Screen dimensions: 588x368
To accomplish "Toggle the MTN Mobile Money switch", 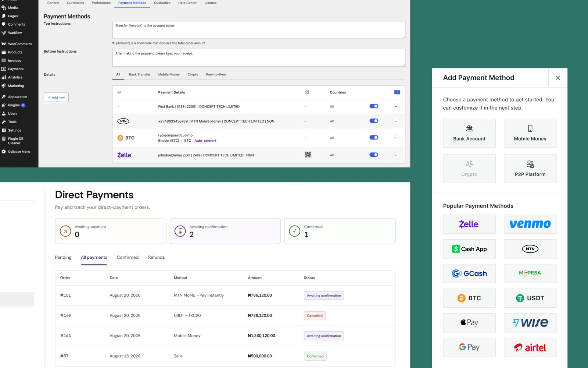I will [x=374, y=121].
